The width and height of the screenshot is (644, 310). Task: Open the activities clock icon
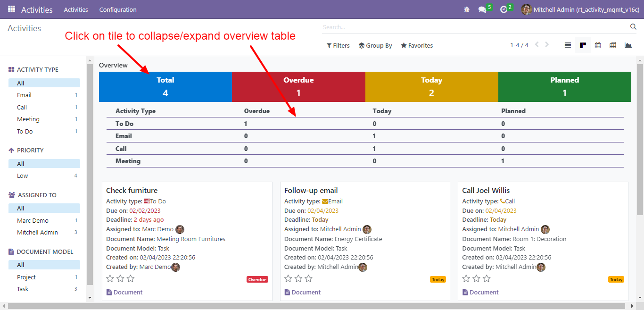tap(504, 9)
